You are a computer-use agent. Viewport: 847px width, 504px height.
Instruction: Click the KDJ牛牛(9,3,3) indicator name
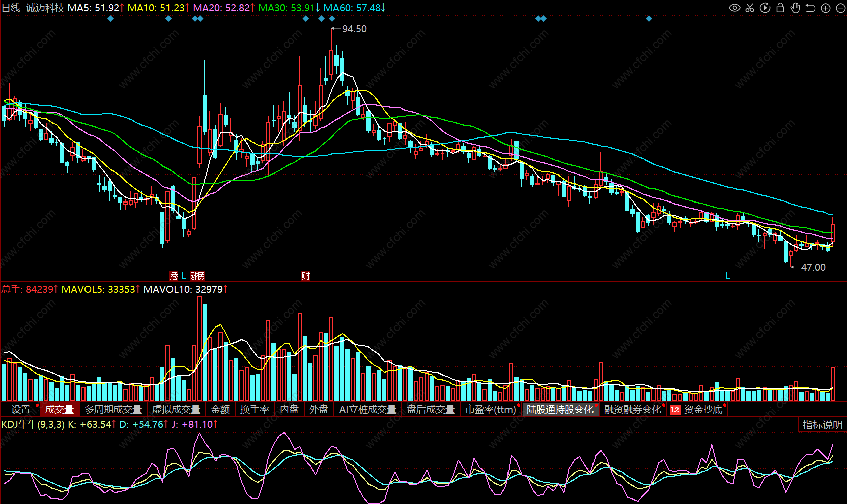tap(33, 424)
